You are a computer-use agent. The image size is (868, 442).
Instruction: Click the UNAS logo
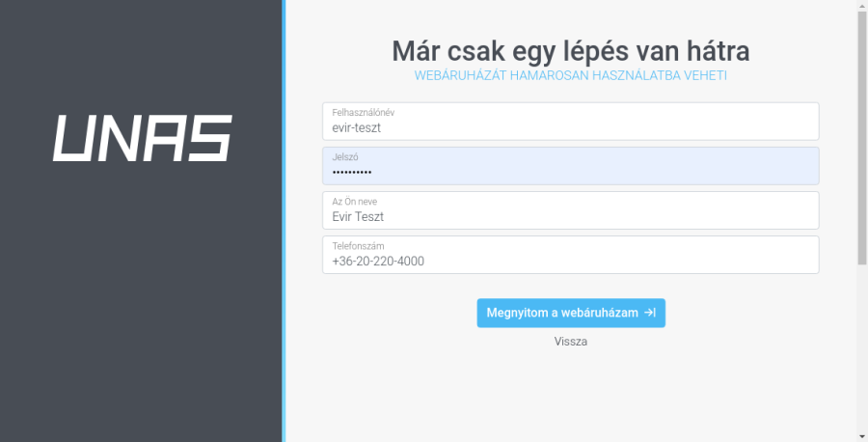[142, 138]
